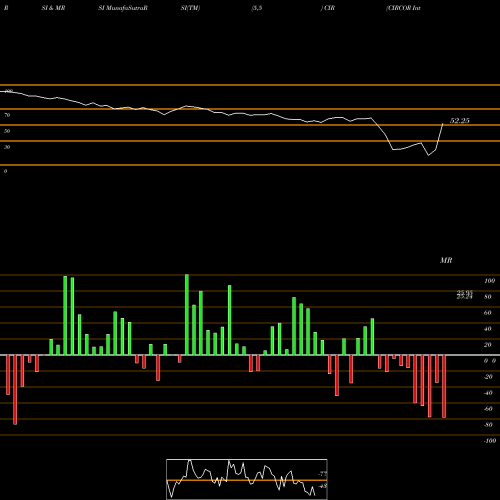The image size is (500, 500).
Task: Click the RSI axis label 0
Action: point(5,171)
